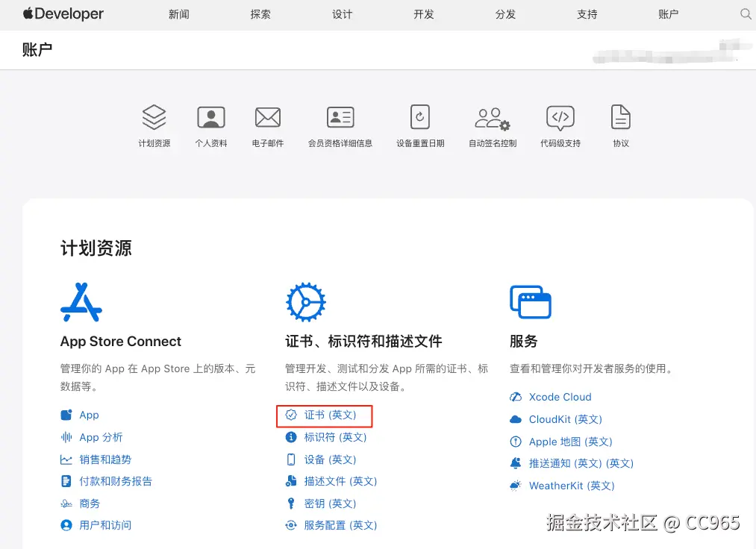Open the search magnifier icon
Viewport: 756px width, 549px height.
pos(746,14)
